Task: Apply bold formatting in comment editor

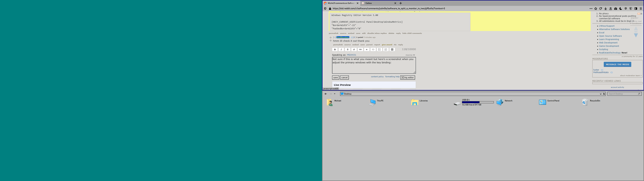Action: [335, 49]
